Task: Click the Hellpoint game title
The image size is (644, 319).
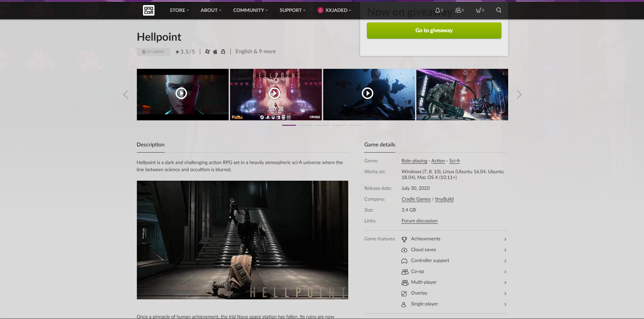Action: coord(159,37)
